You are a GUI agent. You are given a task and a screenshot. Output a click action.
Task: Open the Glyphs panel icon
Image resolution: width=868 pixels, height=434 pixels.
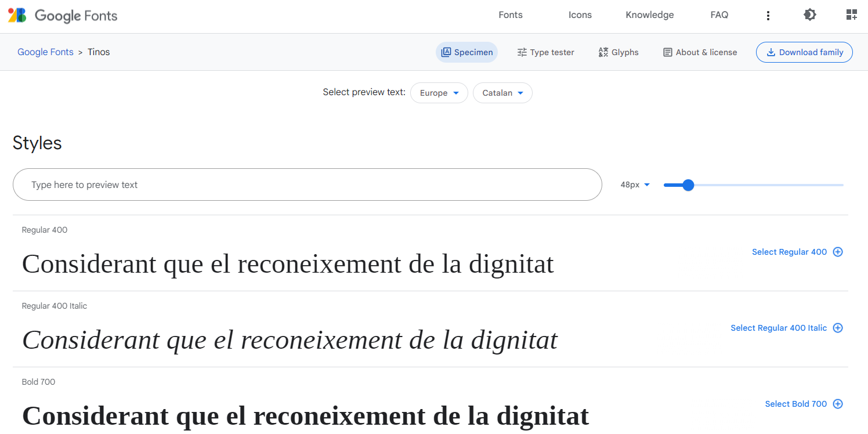click(x=603, y=52)
